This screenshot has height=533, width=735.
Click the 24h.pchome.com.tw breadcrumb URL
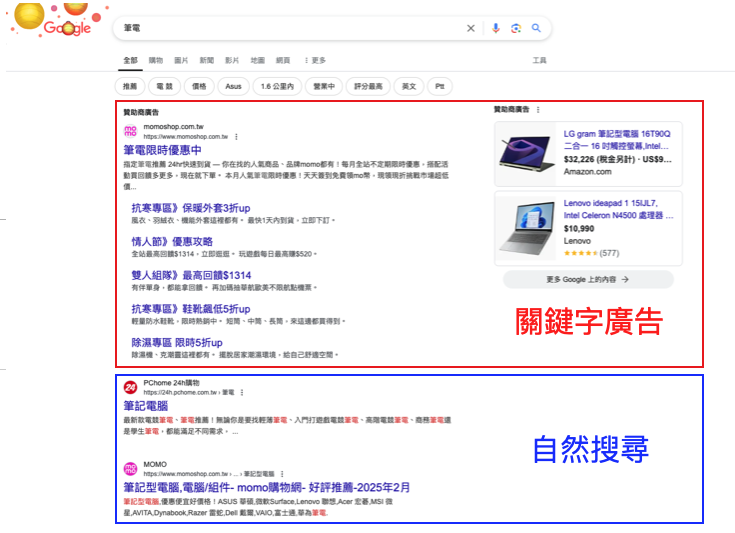click(188, 392)
